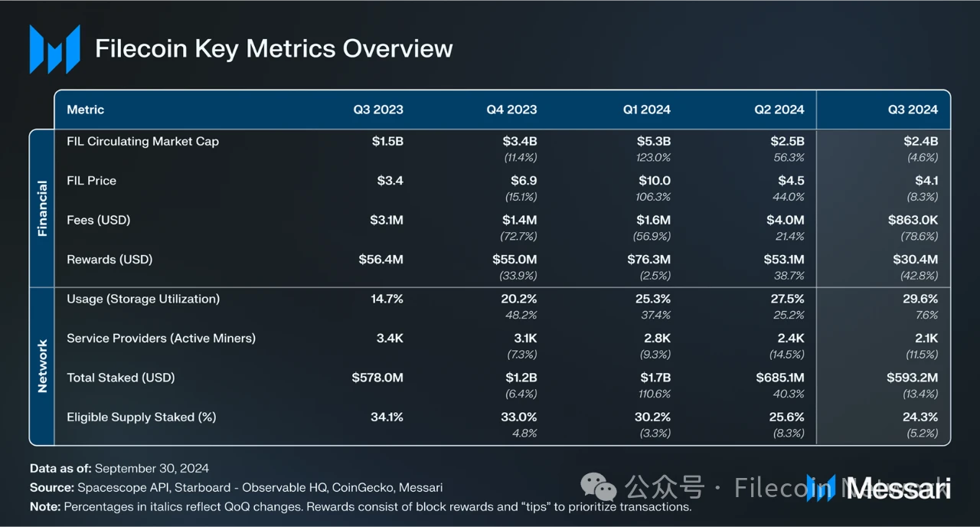Select the Q3 2024 column header

pos(913,110)
